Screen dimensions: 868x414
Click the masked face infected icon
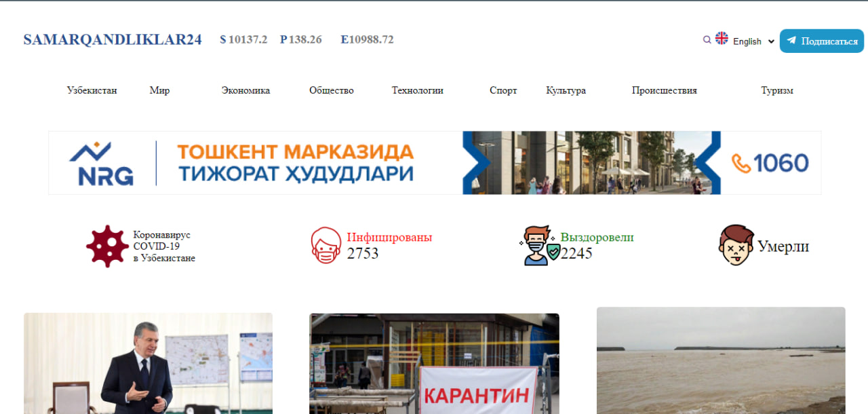tap(325, 245)
